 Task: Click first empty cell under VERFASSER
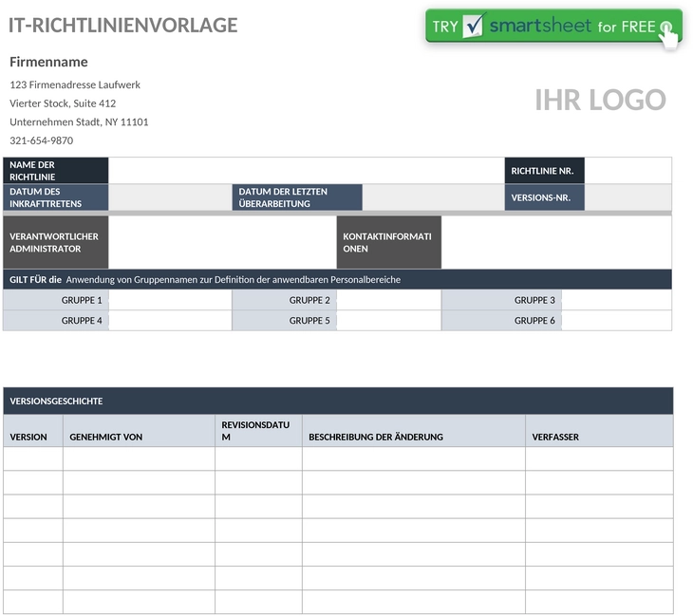599,458
